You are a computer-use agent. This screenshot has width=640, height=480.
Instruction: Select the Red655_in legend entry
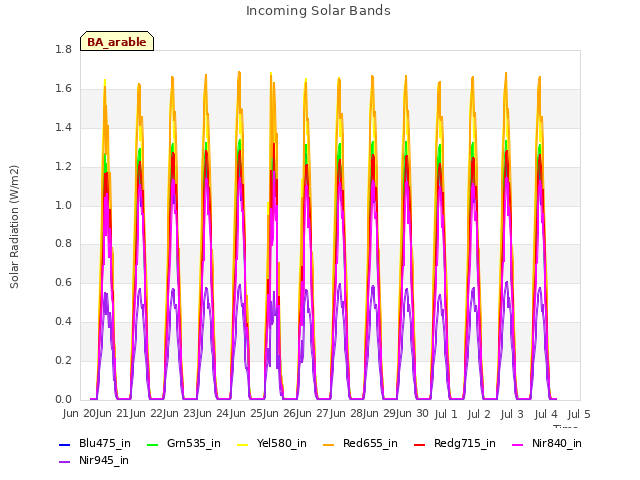(360, 443)
